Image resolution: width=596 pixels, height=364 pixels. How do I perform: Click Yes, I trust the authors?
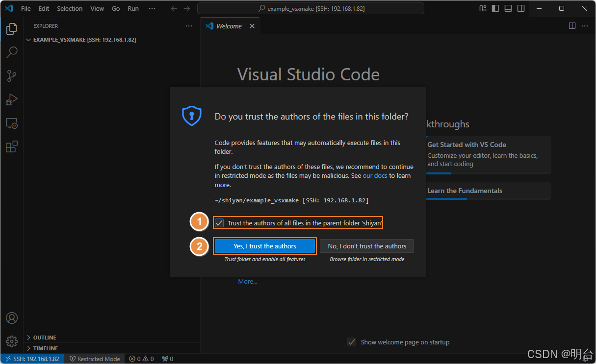click(265, 246)
